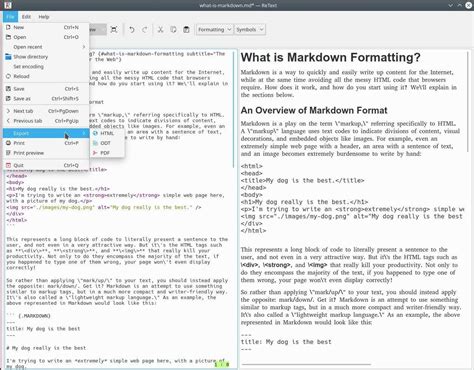Viewport: 474px width, 370px height.
Task: Open the Symbols dropdown
Action: (x=250, y=30)
